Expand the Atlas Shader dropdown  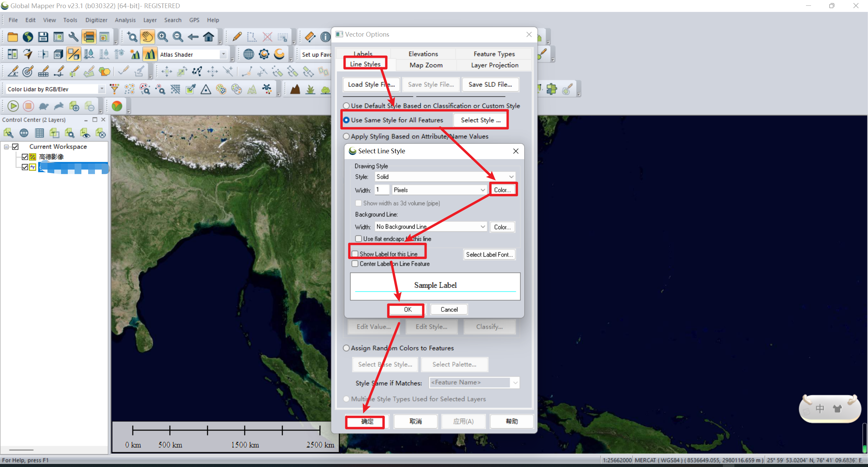point(223,54)
